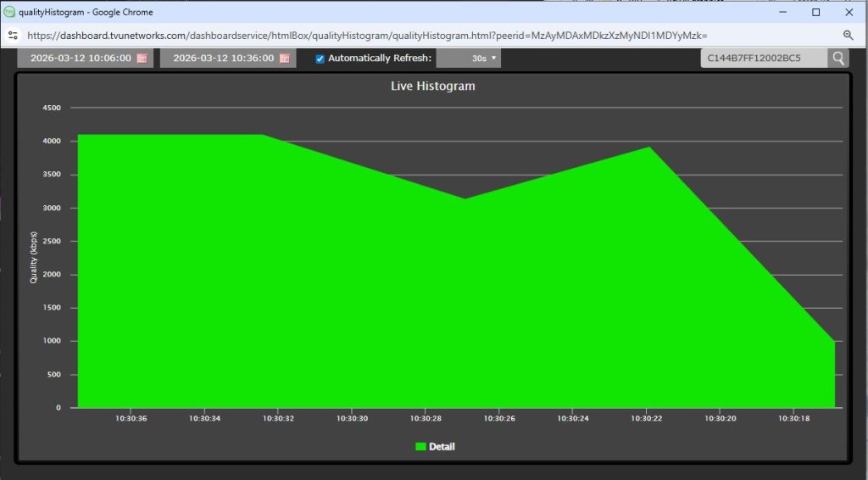Click the 2500 y-axis value
The width and height of the screenshot is (868, 480).
coord(52,242)
